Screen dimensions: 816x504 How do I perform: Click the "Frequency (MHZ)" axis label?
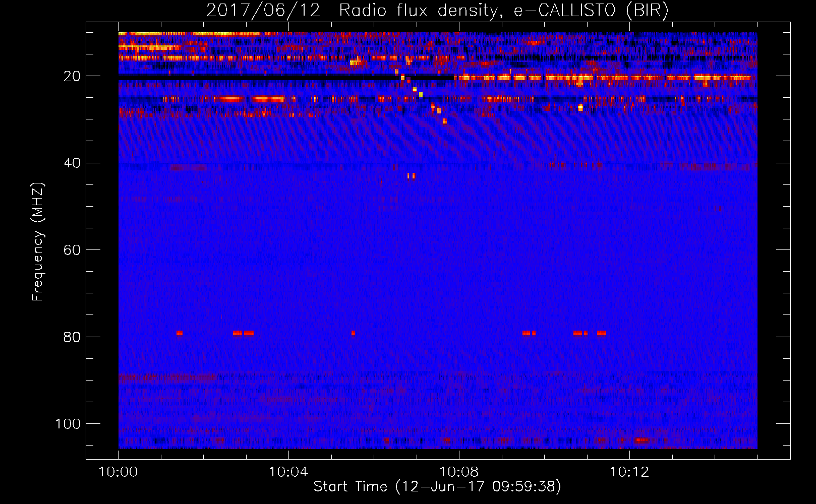point(38,242)
